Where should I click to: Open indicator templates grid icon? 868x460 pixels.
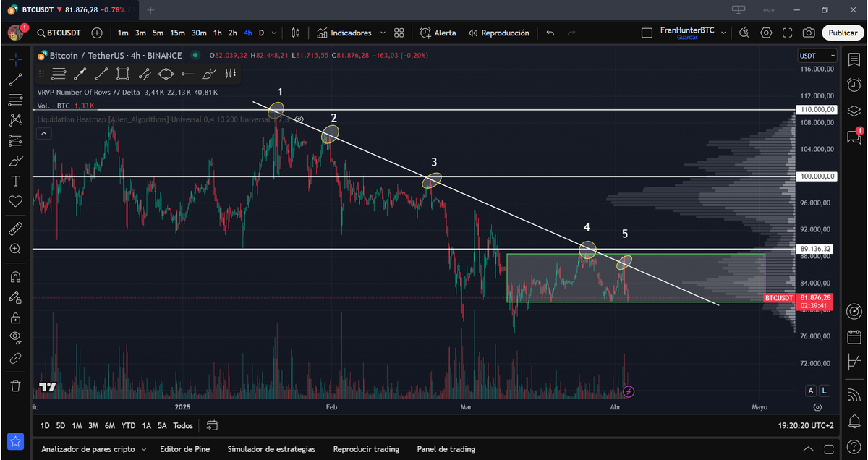pos(399,33)
